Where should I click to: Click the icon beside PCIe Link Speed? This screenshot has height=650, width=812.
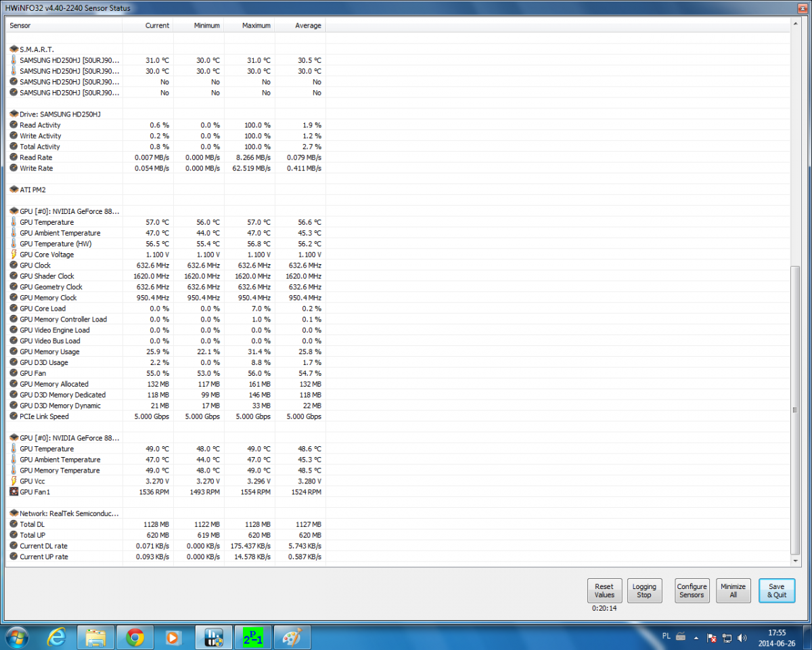pyautogui.click(x=14, y=416)
